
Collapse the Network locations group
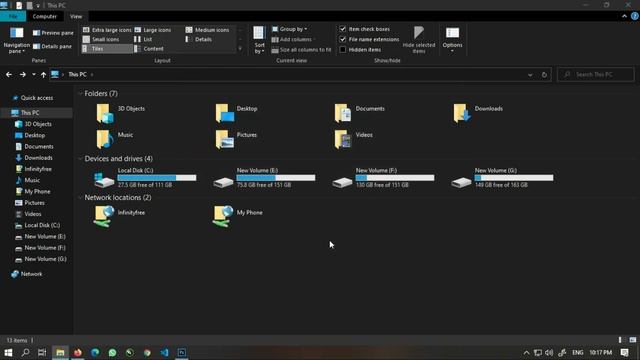[x=80, y=197]
